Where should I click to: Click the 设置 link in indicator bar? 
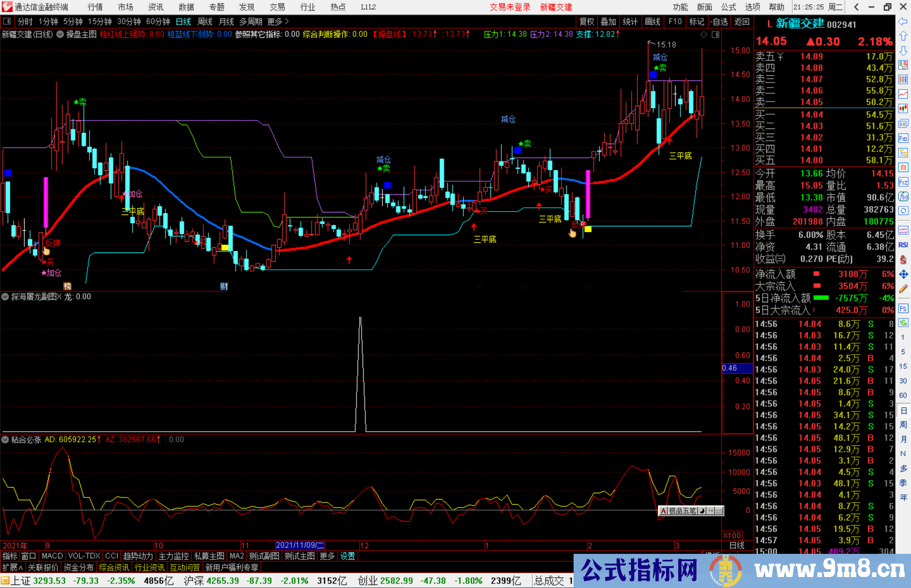tap(348, 556)
